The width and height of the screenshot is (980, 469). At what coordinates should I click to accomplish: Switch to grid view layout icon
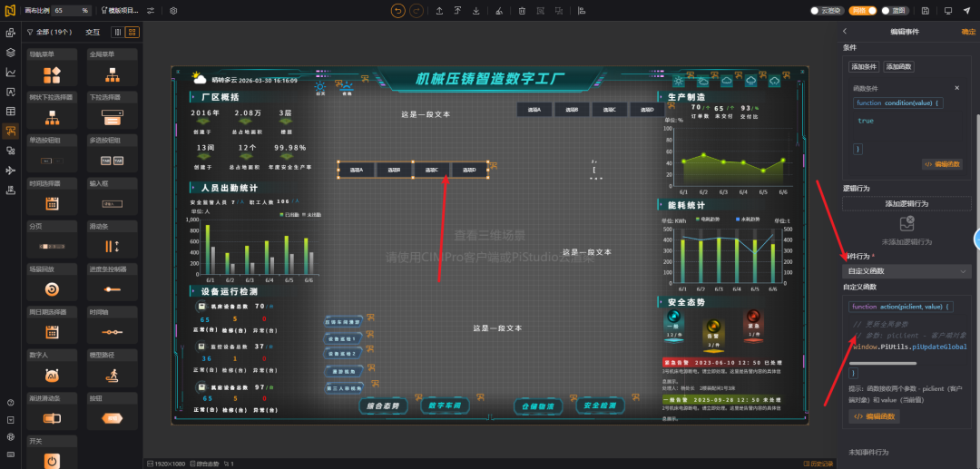pyautogui.click(x=133, y=32)
